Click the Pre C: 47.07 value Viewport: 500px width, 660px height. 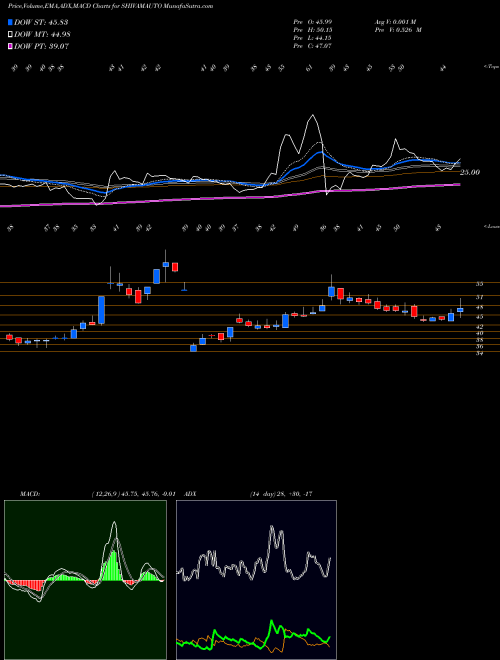click(x=312, y=46)
